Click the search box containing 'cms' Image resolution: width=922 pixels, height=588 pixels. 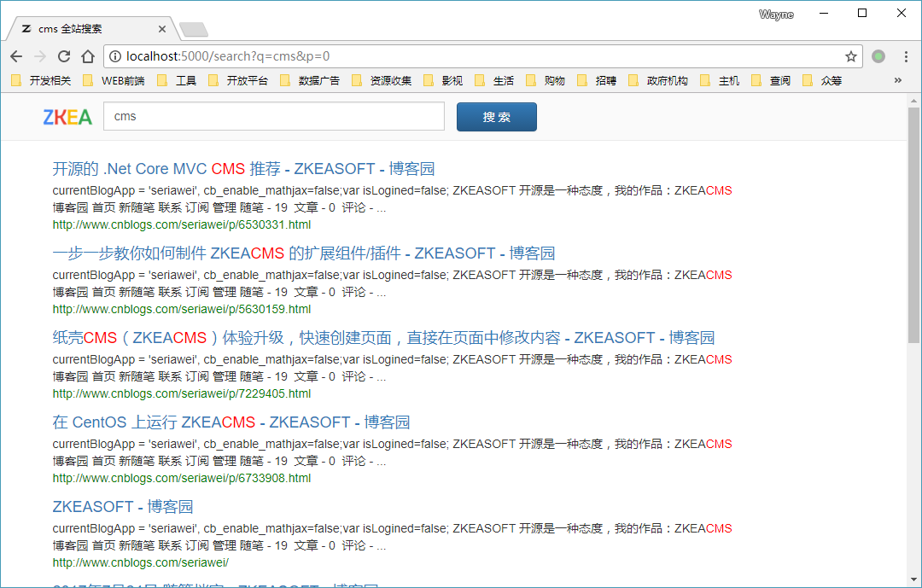(274, 116)
